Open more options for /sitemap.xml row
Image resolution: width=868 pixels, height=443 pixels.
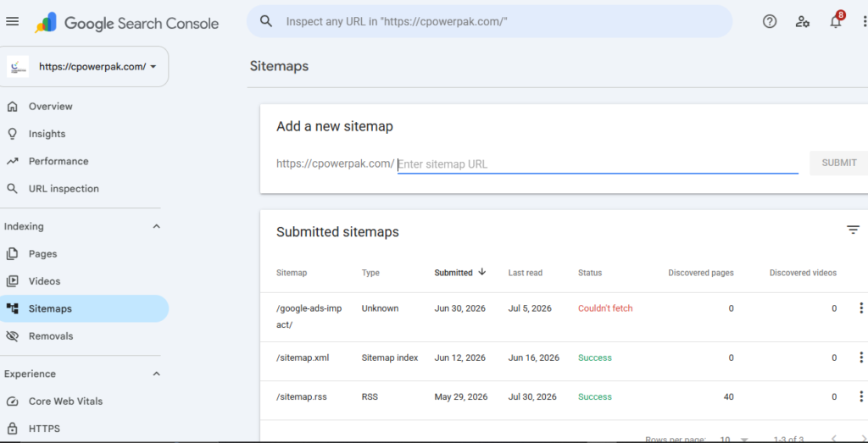pyautogui.click(x=861, y=357)
